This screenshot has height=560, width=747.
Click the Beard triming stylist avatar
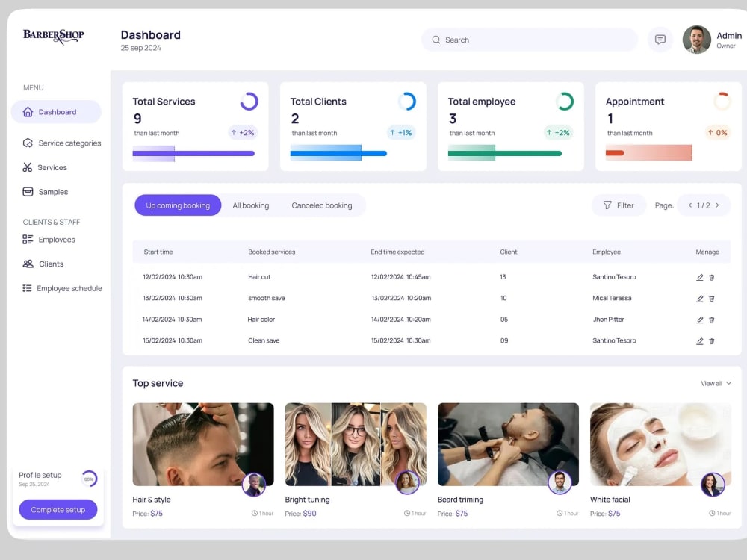[x=560, y=482]
